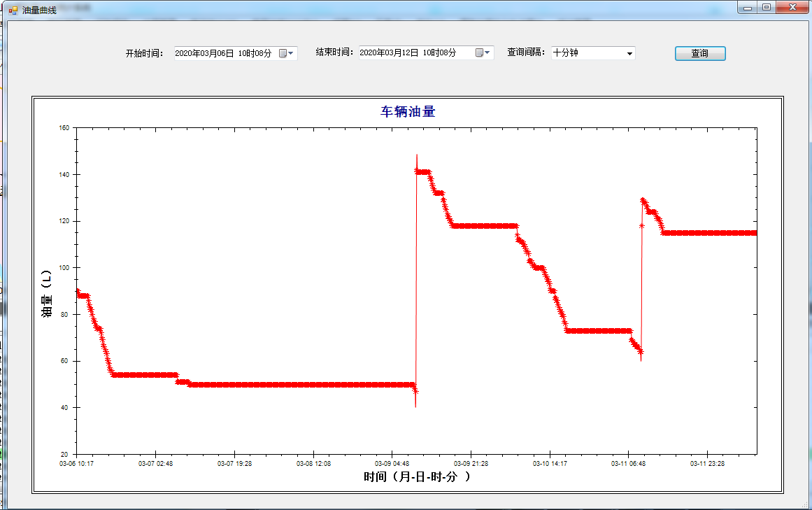Click the 油量曲线 window title icon
The image size is (812, 510).
point(13,10)
